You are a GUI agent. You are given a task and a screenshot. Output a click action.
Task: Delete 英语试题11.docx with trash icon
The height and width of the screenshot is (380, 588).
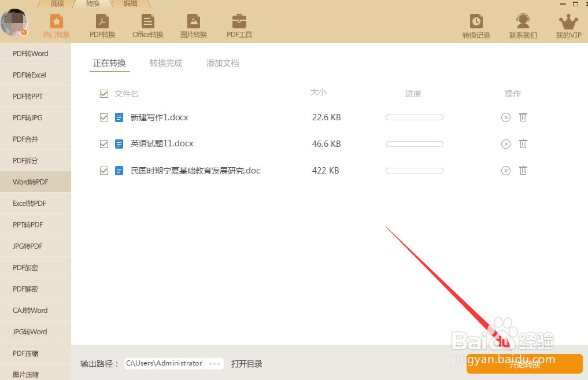coord(523,143)
